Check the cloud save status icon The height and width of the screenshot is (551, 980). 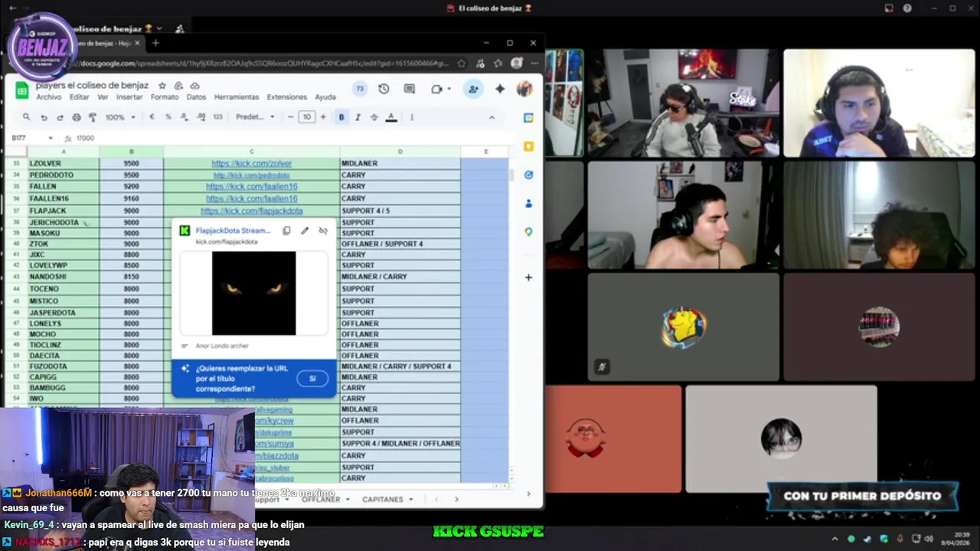pyautogui.click(x=194, y=86)
